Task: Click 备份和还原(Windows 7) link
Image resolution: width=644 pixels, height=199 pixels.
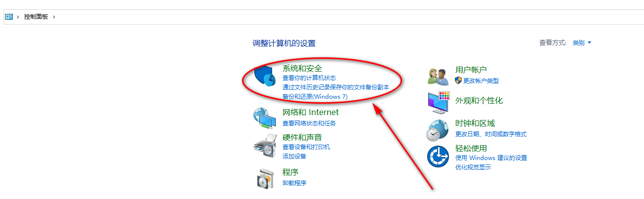Action: coord(315,97)
